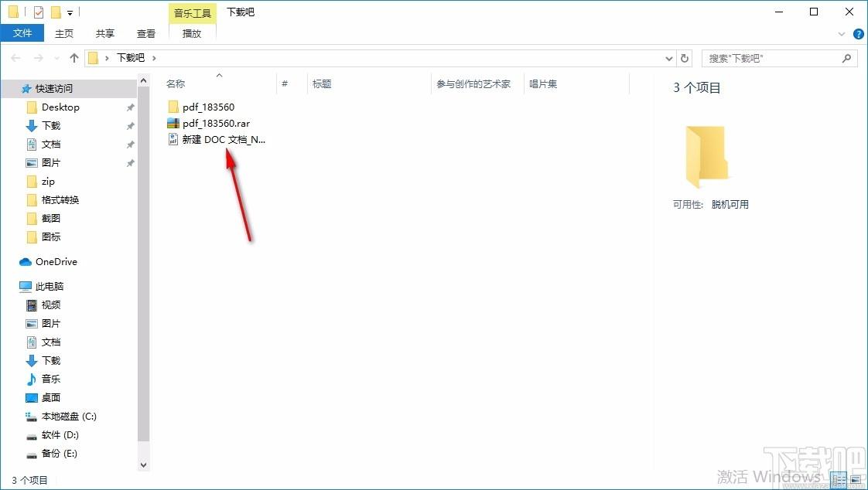Switch to the 查看 ribbon tab
This screenshot has height=490, width=868.
click(146, 33)
